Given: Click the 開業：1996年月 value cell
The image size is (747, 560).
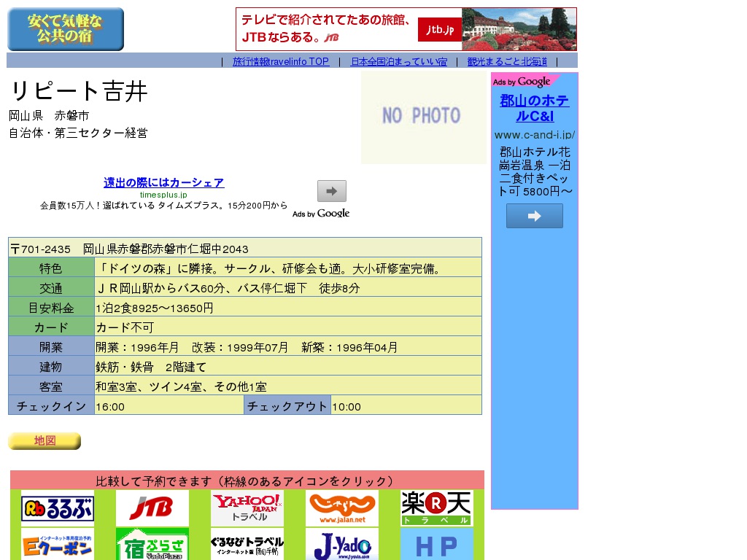Looking at the screenshot, I should point(288,346).
